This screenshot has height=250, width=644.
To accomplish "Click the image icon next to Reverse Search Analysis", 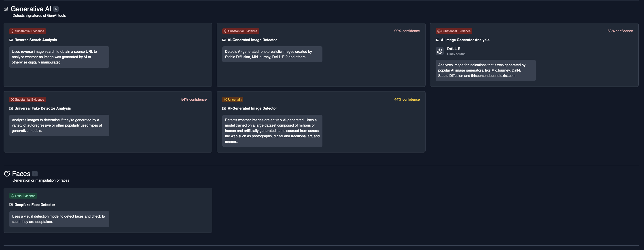I will tap(11, 40).
